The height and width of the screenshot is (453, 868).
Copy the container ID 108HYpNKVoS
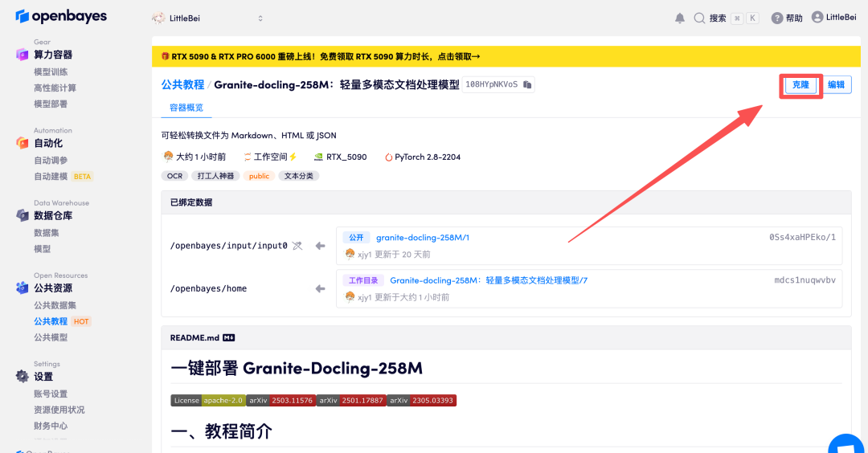click(x=527, y=84)
